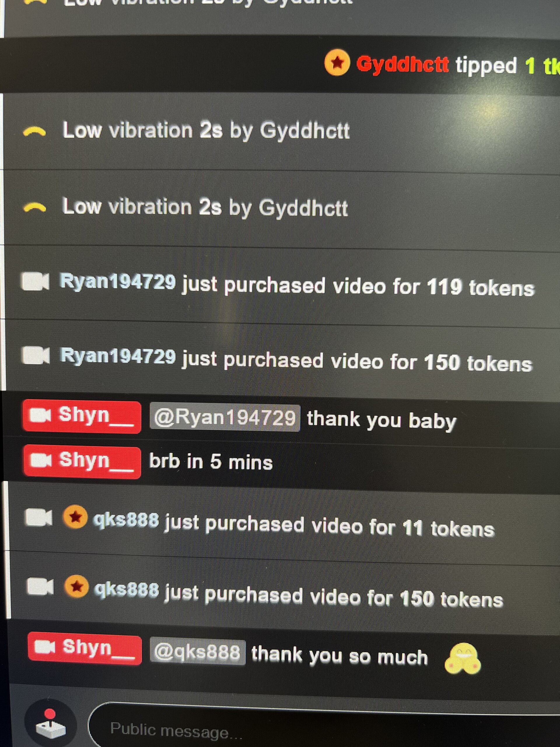Screen dimensions: 560x747
Task: Click the joystick control icon beside message box
Action: [x=51, y=725]
